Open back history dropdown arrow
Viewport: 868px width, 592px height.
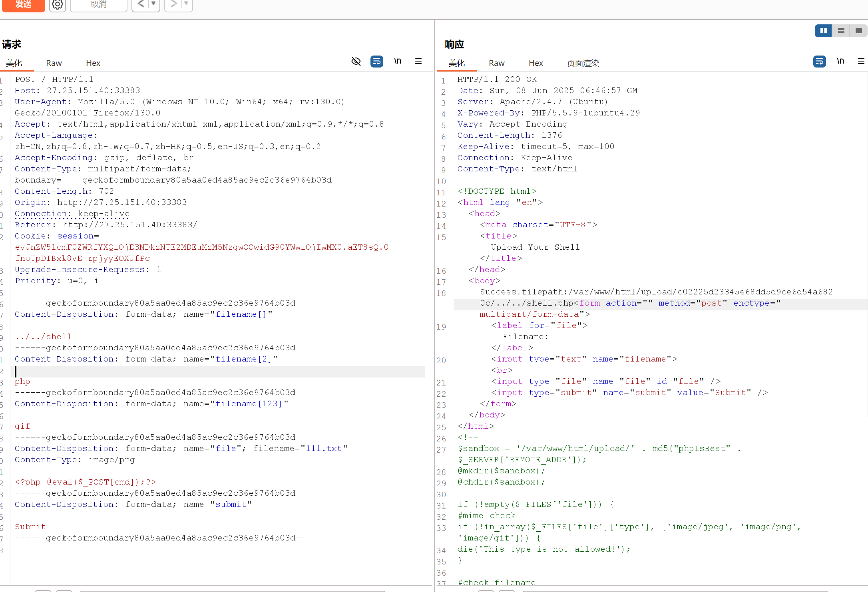153,4
